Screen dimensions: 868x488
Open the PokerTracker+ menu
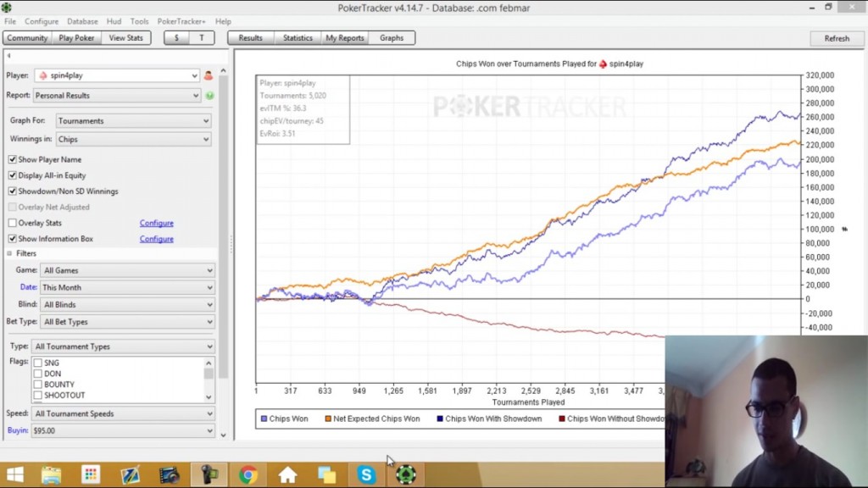(181, 21)
